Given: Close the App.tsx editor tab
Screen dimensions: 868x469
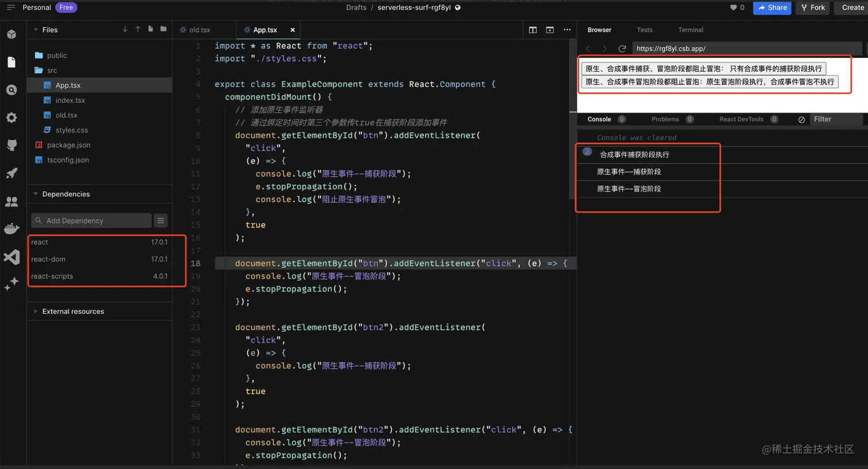Looking at the screenshot, I should [293, 30].
